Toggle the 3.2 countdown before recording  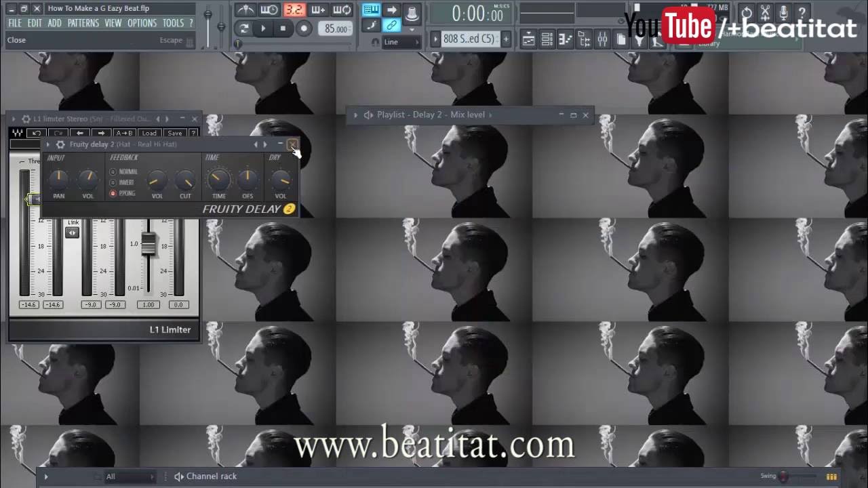(294, 10)
